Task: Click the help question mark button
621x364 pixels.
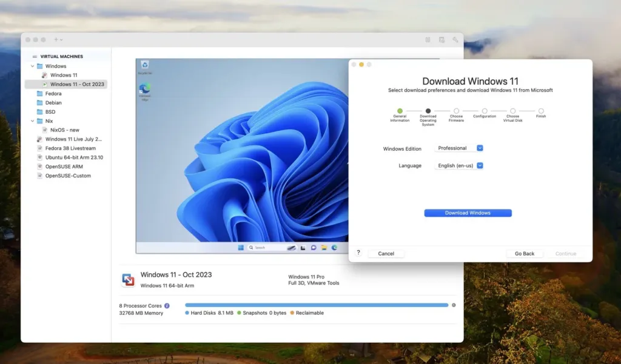Action: tap(358, 253)
